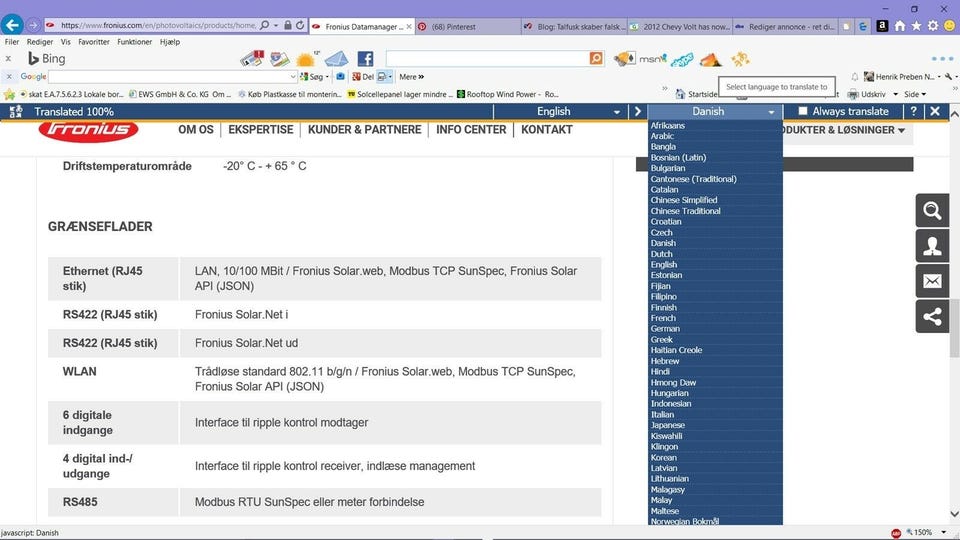Open Favorites star icon
This screenshot has width=960, height=540.
click(916, 26)
